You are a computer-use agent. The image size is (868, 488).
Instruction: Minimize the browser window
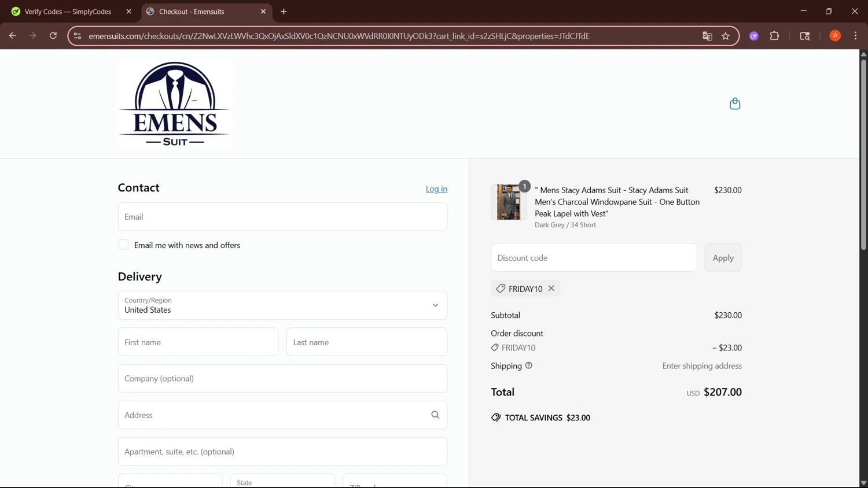point(803,11)
